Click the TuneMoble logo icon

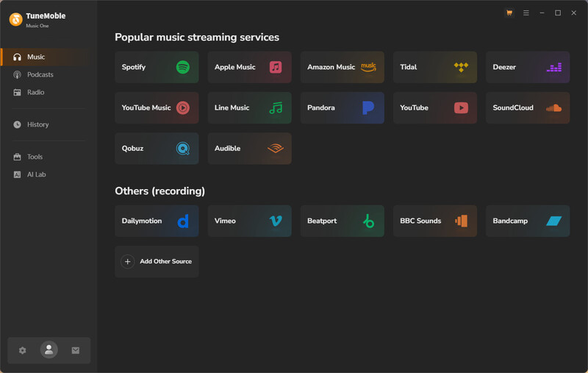coord(15,20)
